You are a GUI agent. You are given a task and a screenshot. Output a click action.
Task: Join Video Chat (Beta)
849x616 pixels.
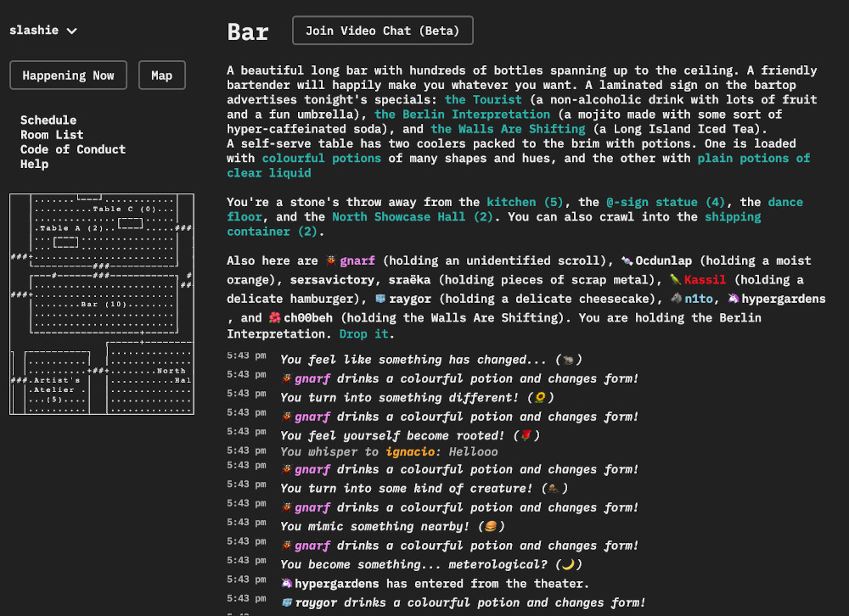coord(382,31)
